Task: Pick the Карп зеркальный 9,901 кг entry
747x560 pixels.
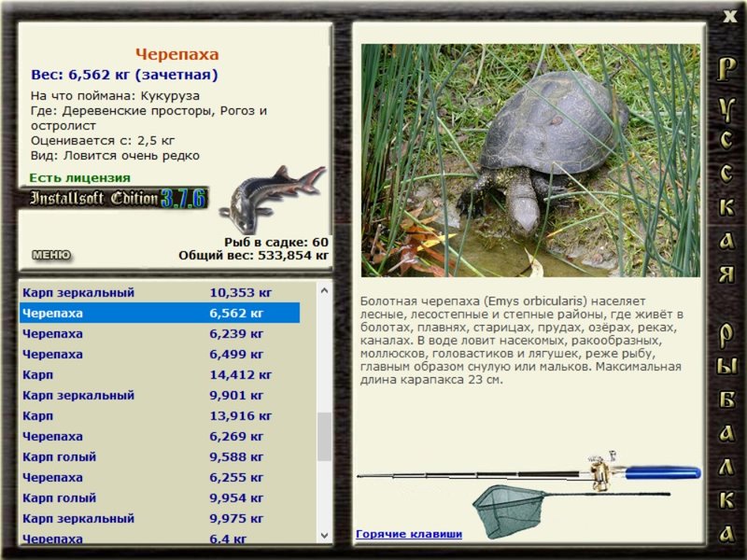Action: 160,395
